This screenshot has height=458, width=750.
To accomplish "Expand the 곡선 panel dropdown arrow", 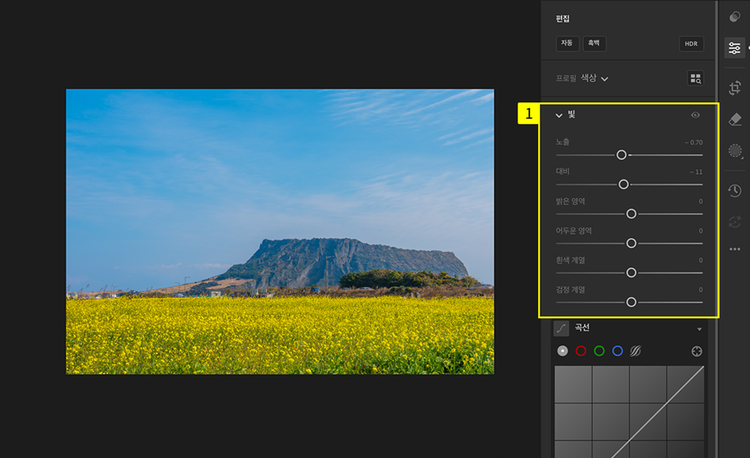I will pos(699,328).
